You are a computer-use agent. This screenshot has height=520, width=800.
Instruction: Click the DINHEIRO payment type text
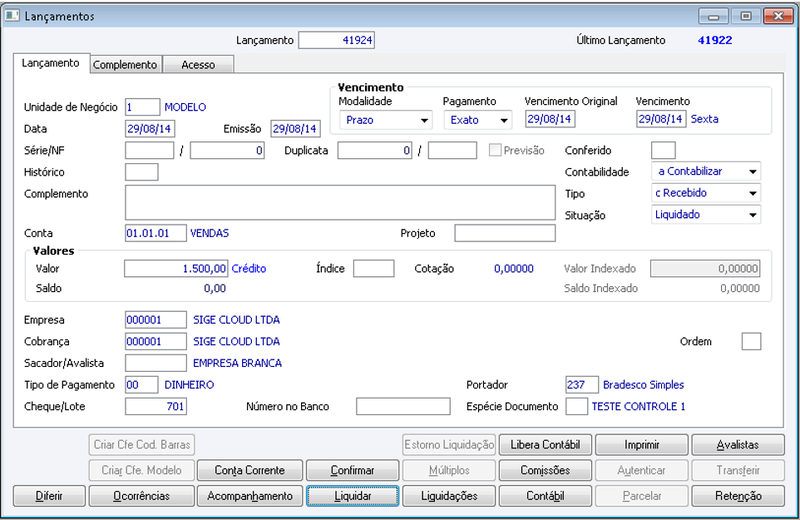point(189,385)
